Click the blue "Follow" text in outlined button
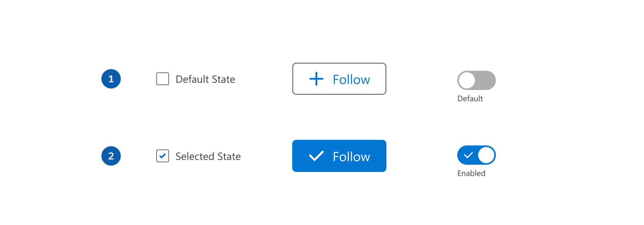644x225 pixels. click(x=351, y=80)
